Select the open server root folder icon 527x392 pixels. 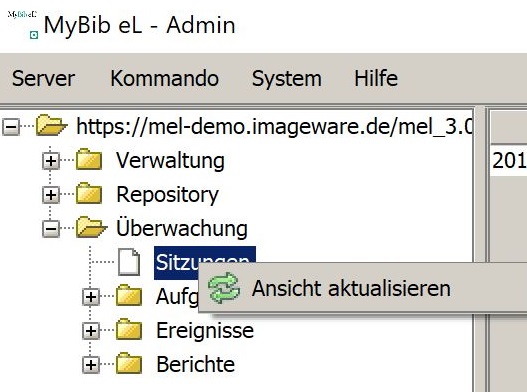point(51,125)
